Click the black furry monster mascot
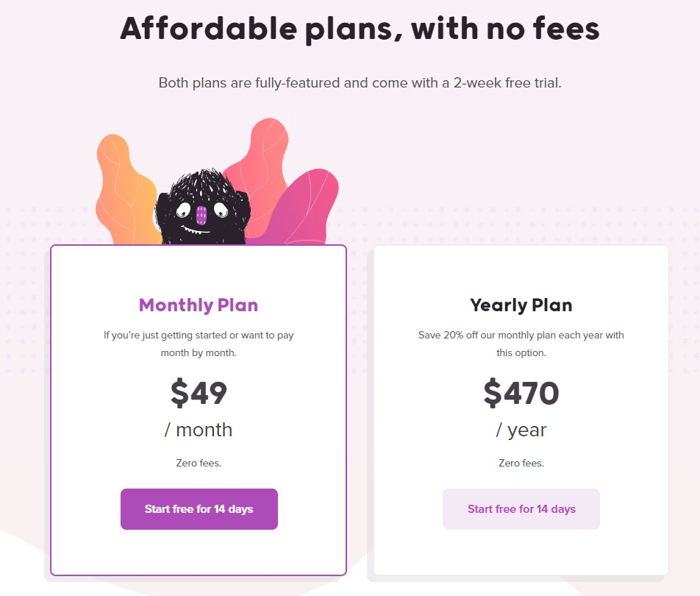 coord(201,207)
